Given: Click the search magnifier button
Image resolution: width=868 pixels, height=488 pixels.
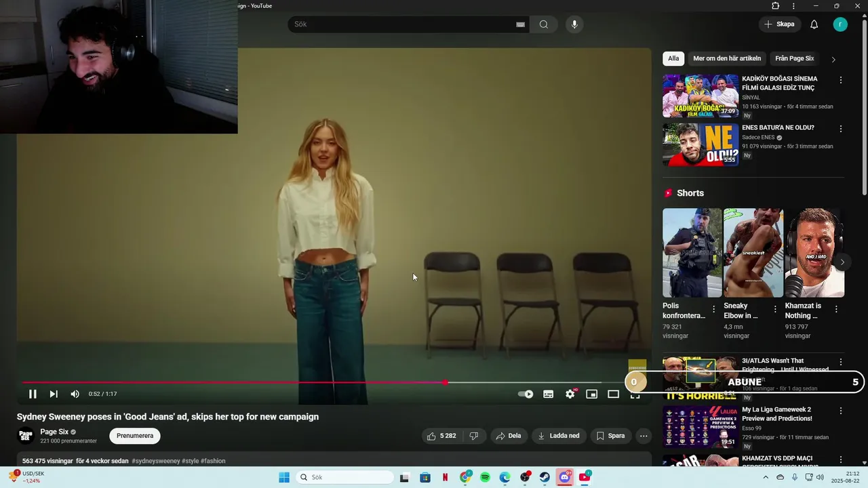Looking at the screenshot, I should (x=544, y=24).
